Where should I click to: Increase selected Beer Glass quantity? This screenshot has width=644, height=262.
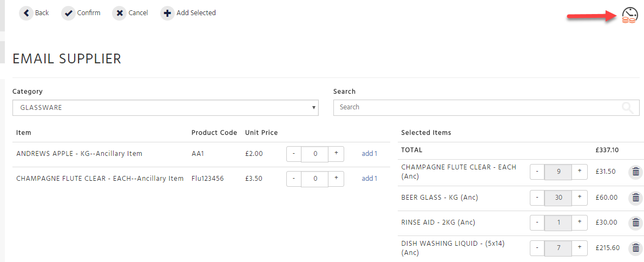[580, 197]
